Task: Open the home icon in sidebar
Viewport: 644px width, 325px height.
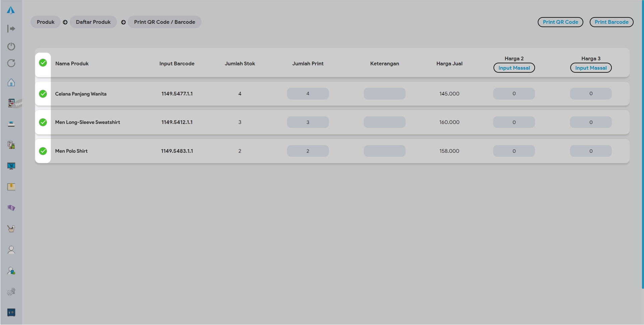Action: (11, 82)
